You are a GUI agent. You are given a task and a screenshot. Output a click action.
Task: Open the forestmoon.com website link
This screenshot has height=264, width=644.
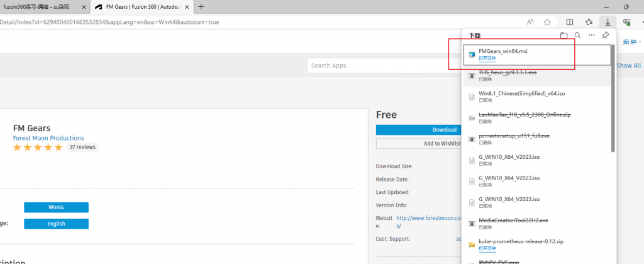pos(429,222)
